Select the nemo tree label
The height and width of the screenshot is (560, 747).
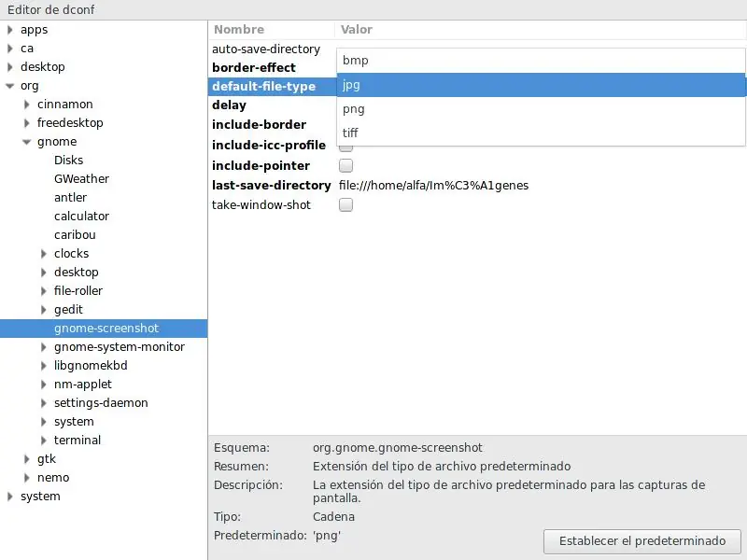tap(53, 478)
